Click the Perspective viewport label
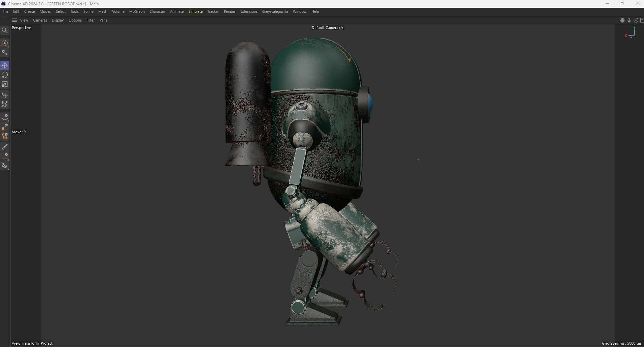This screenshot has width=644, height=347. [21, 28]
